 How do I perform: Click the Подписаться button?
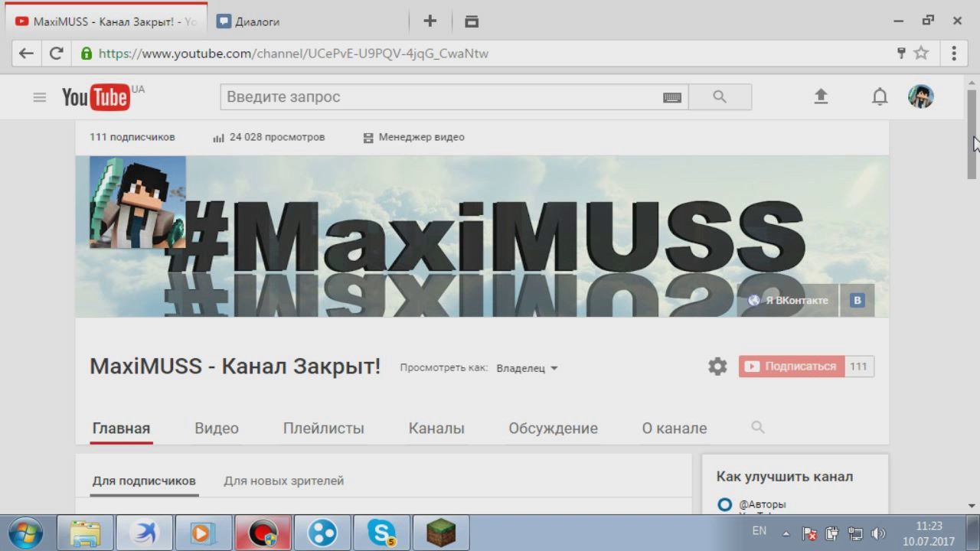point(792,367)
